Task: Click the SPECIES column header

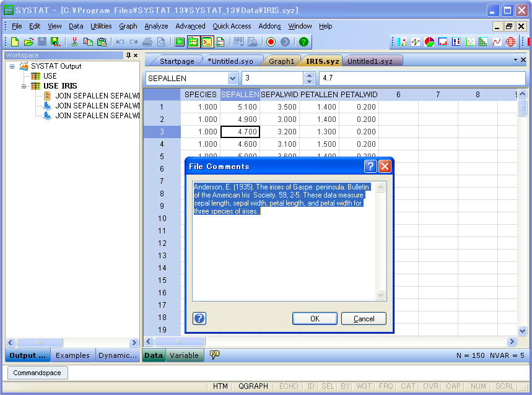Action: 200,95
